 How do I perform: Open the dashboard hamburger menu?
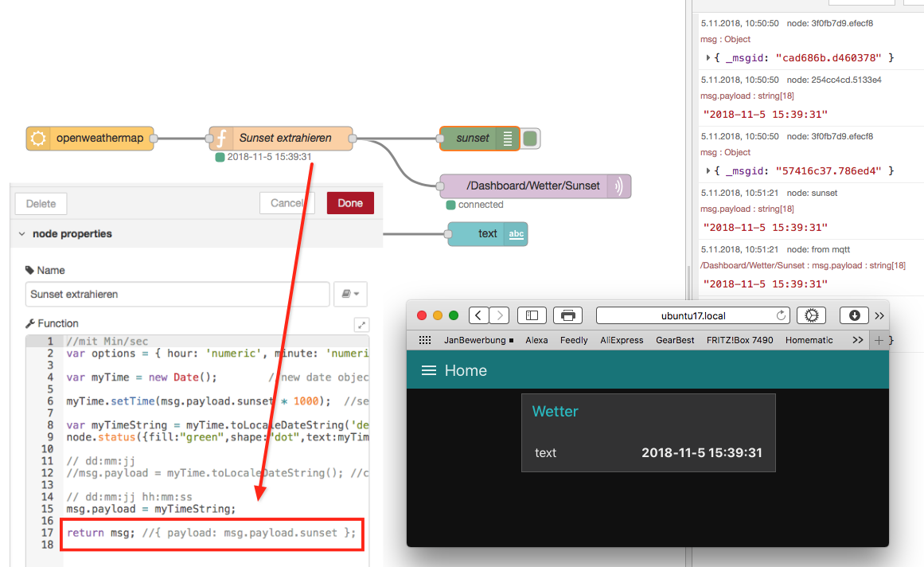tap(429, 370)
